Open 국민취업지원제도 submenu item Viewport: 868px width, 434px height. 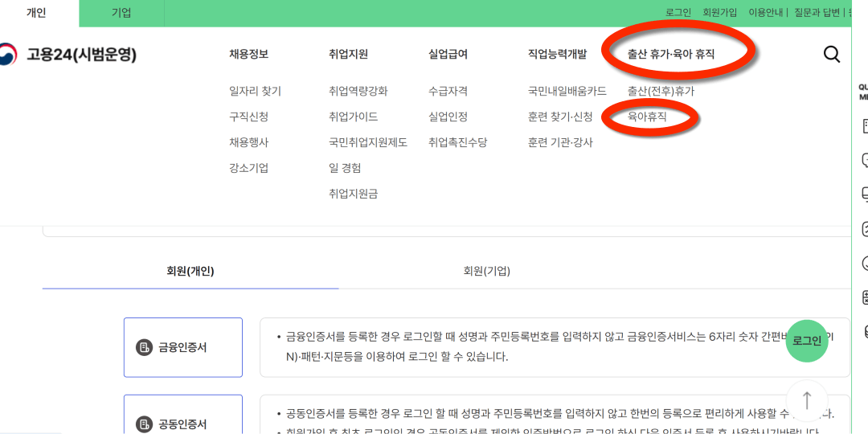(x=368, y=143)
